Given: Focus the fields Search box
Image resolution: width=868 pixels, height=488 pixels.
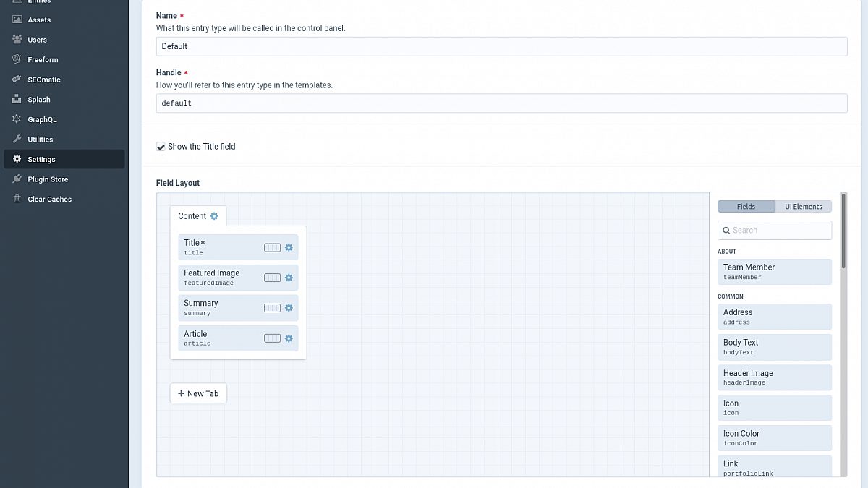Looking at the screenshot, I should pos(775,230).
